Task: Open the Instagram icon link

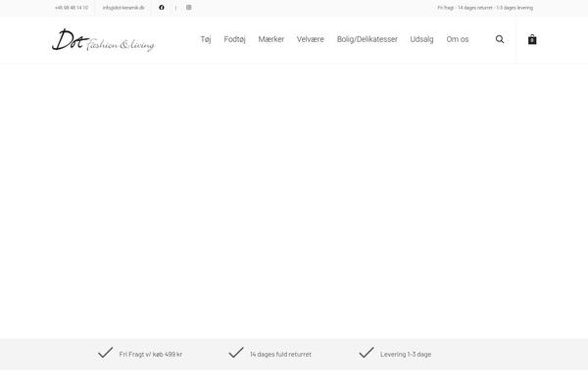Action: click(x=188, y=8)
